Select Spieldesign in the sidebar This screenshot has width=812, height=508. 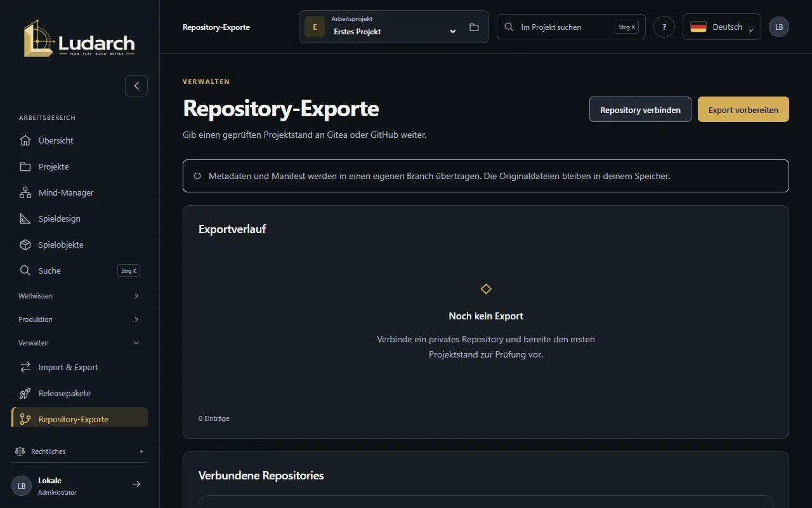point(80,218)
